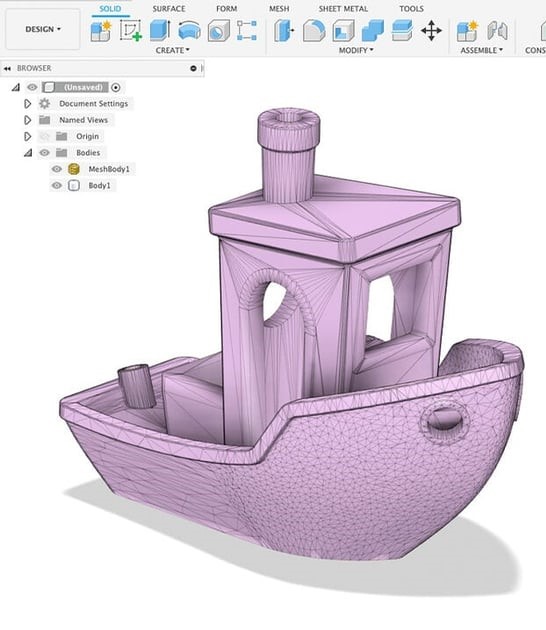Open the CREATE dropdown menu
This screenshot has width=546, height=630.
coord(172,50)
